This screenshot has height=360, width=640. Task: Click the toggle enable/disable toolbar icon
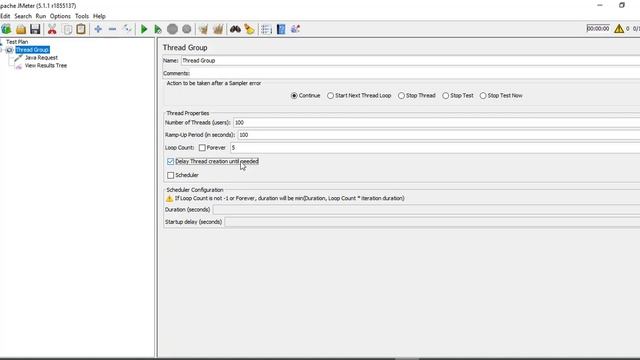pos(127,29)
